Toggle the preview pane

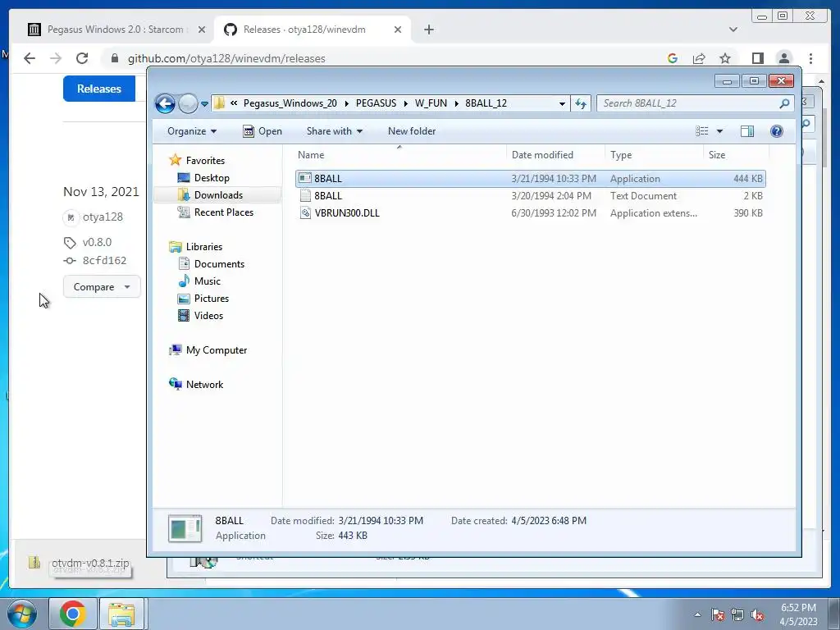point(746,131)
